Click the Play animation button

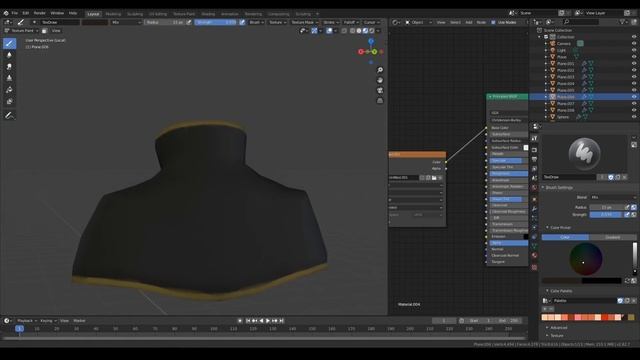[268, 321]
